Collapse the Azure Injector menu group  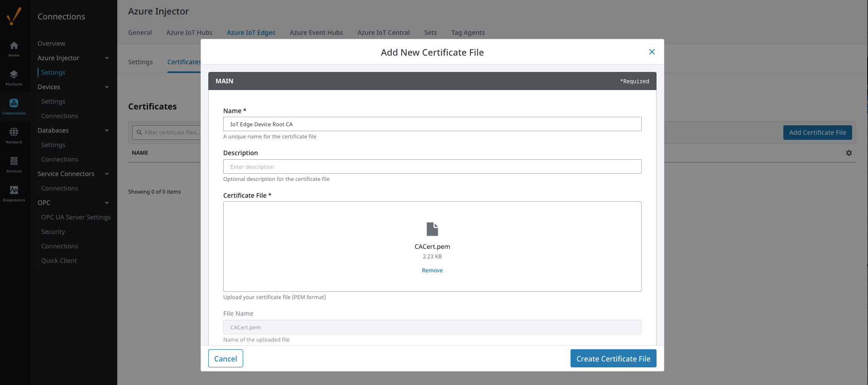(107, 58)
